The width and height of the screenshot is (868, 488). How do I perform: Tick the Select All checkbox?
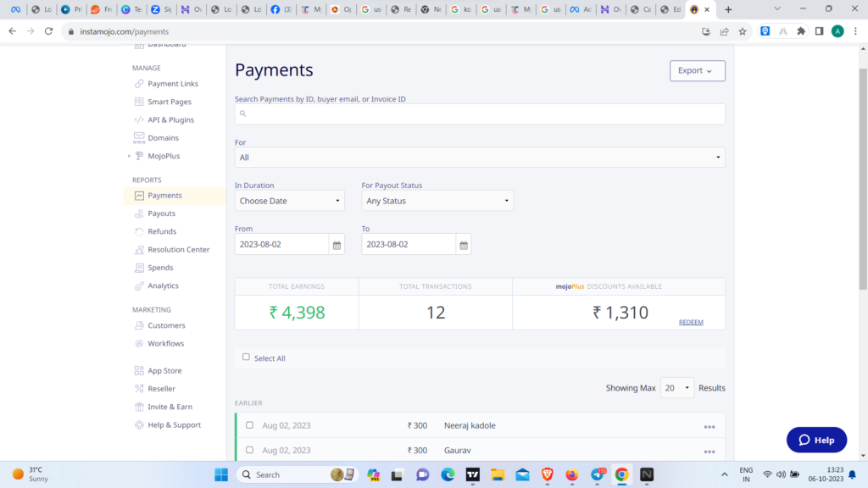(x=247, y=358)
